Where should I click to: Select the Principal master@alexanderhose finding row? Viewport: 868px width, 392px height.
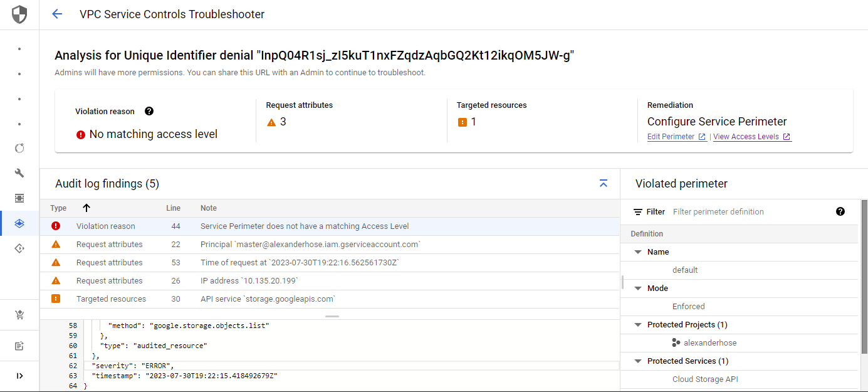click(330, 245)
